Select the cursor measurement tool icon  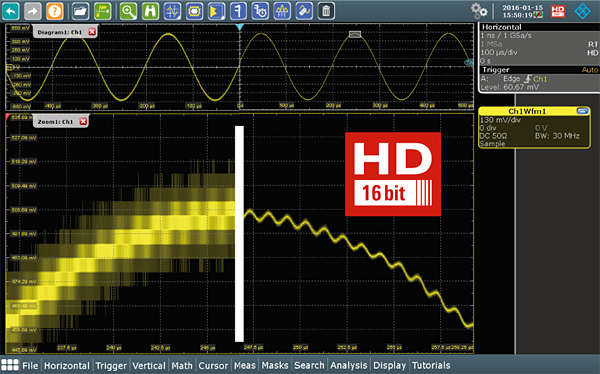(172, 11)
